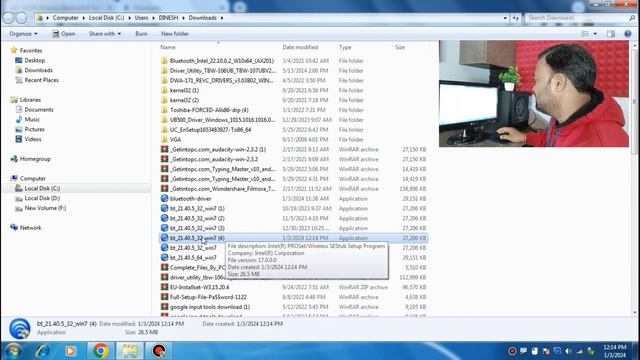Click the Explorer forward navigation arrow
640x360 pixels.
pos(21,18)
